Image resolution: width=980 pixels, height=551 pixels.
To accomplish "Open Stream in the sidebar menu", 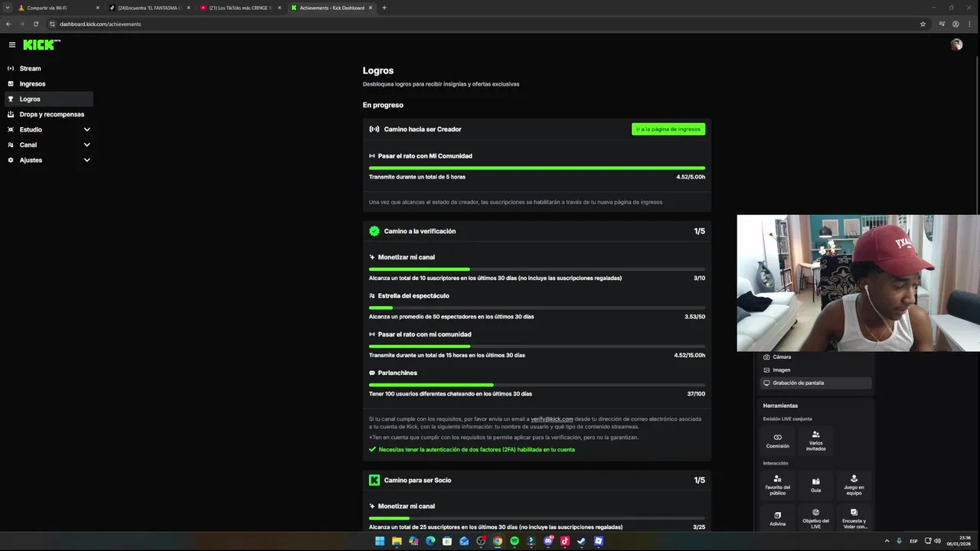I will pos(49,68).
